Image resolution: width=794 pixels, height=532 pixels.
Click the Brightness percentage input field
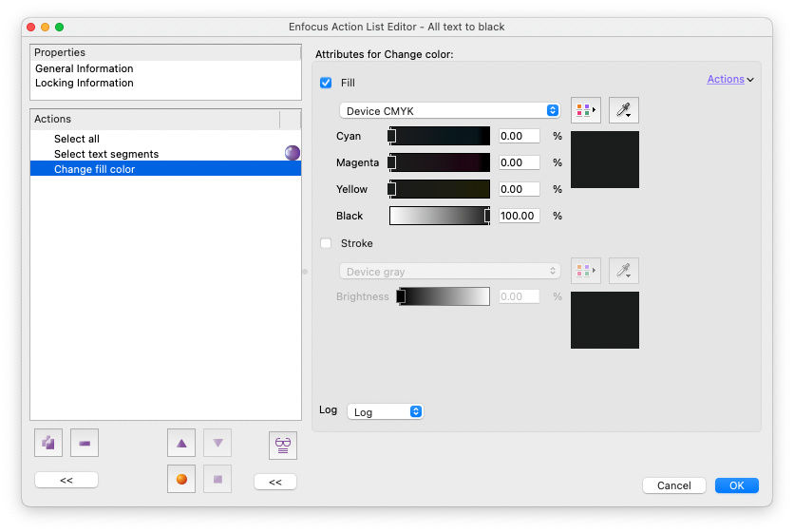coord(519,296)
